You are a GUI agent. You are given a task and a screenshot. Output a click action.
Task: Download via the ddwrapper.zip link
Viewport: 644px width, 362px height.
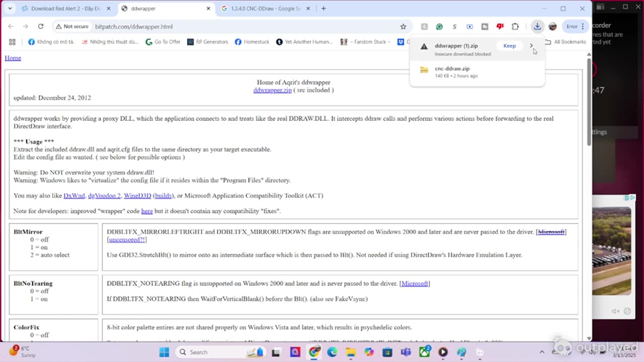point(272,90)
